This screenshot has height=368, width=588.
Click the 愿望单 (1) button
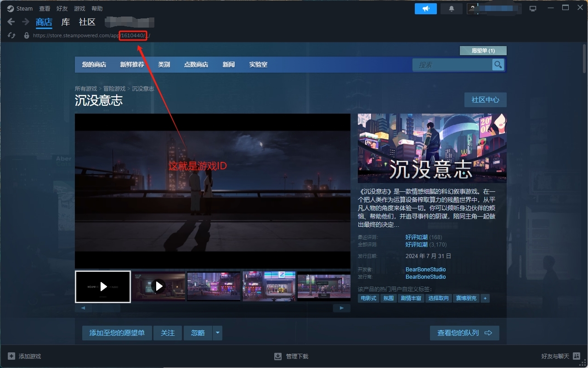(x=483, y=51)
